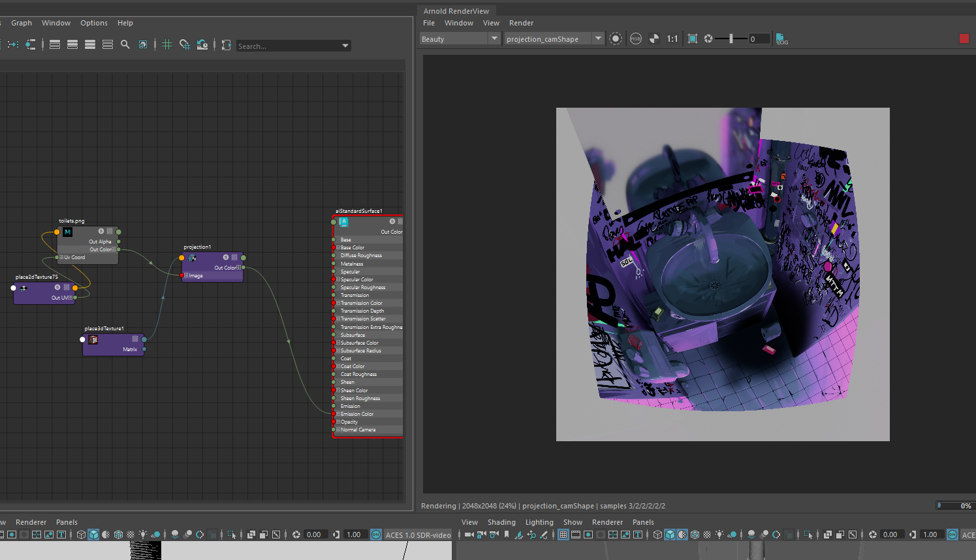Expand the Hypershade search field dropdown arrow
Screen dimensions: 976x560
345,45
